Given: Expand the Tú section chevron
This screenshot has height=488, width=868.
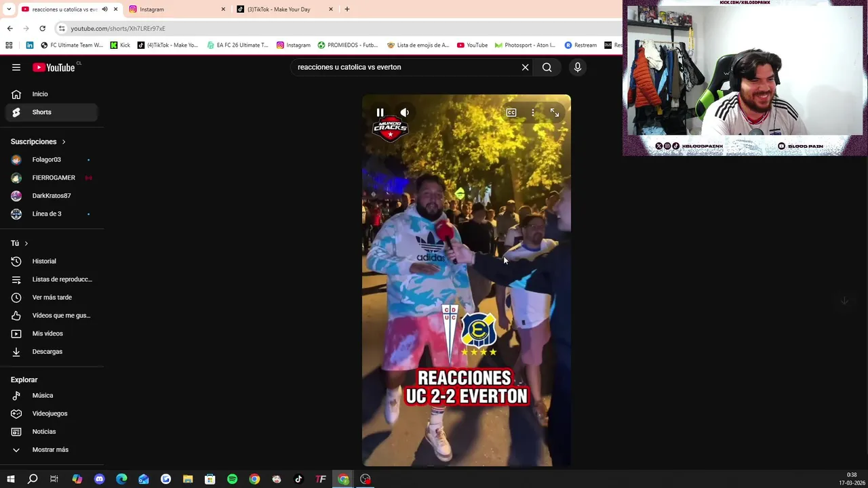Looking at the screenshot, I should 26,243.
